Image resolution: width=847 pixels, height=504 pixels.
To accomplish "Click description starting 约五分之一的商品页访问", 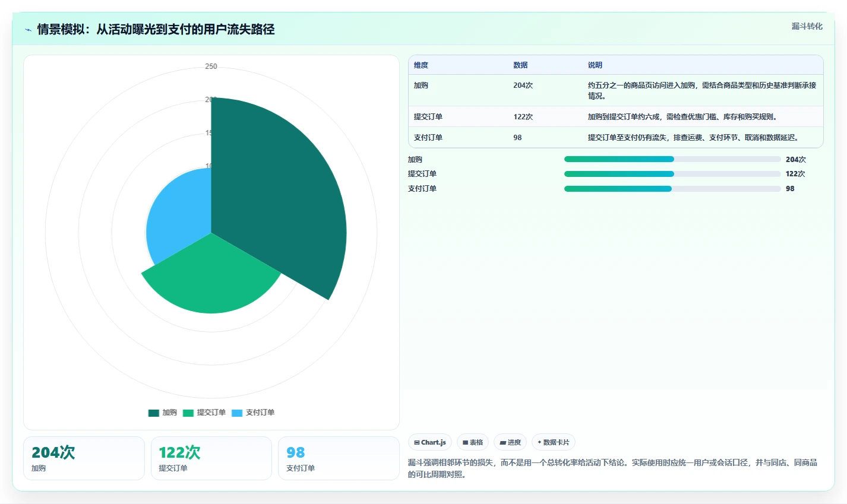I will pos(702,90).
